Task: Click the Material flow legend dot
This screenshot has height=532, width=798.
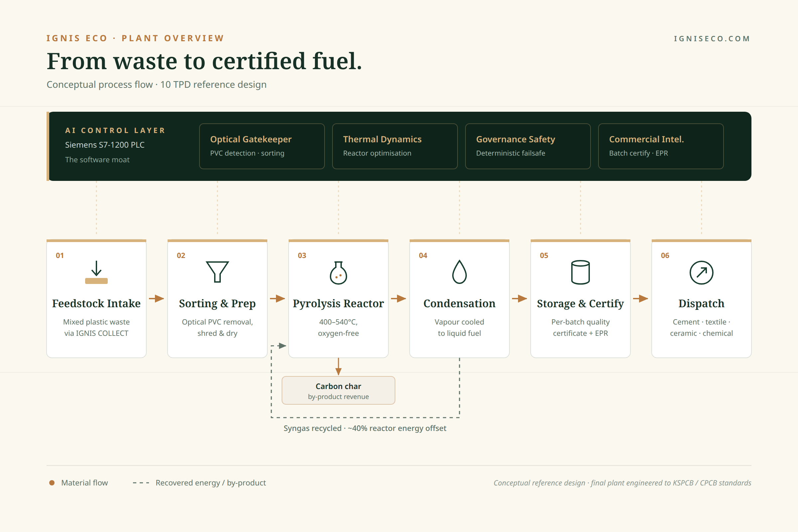Action: click(52, 482)
